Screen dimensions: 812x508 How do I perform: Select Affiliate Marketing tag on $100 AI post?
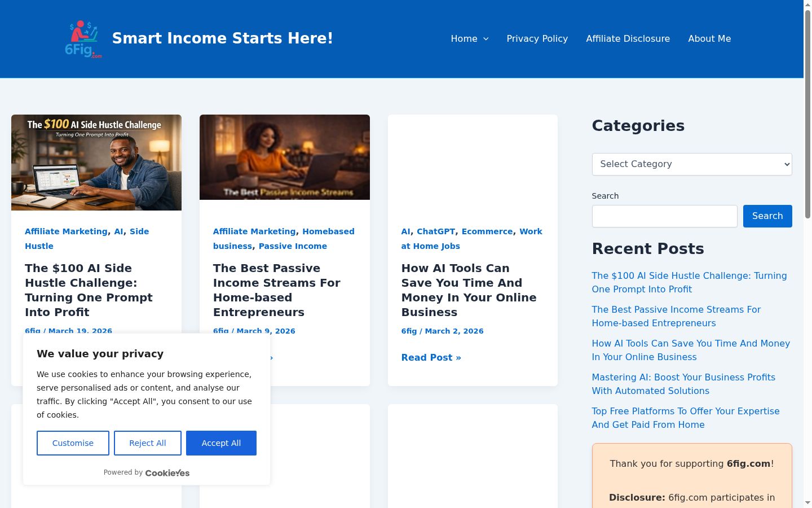[66, 231]
